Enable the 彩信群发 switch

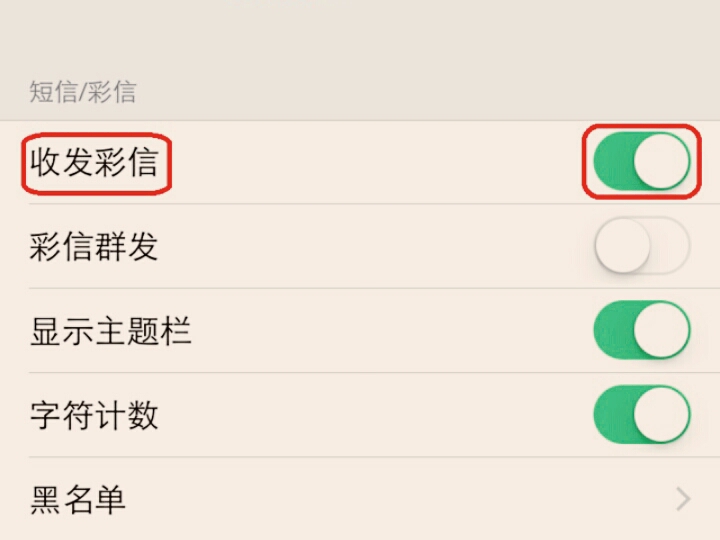641,246
